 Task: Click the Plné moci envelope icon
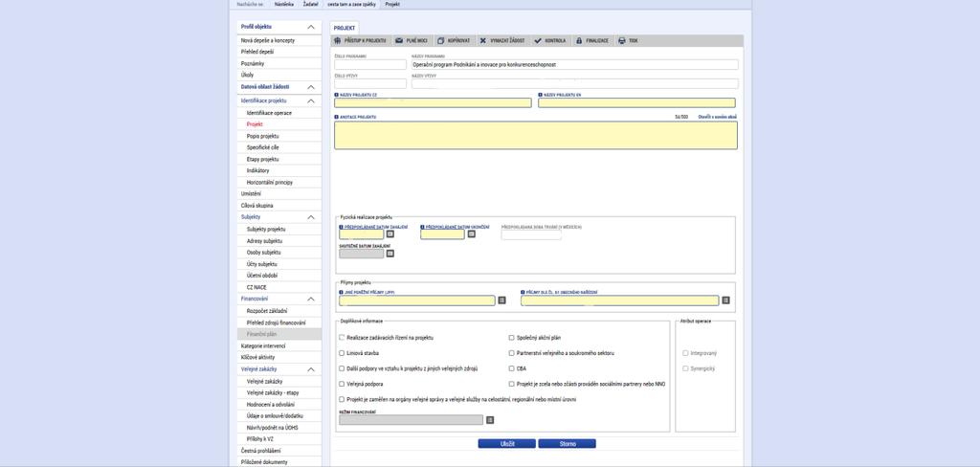(399, 40)
